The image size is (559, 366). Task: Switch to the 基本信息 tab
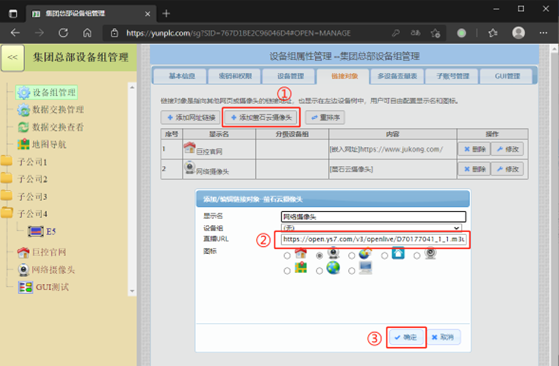181,76
